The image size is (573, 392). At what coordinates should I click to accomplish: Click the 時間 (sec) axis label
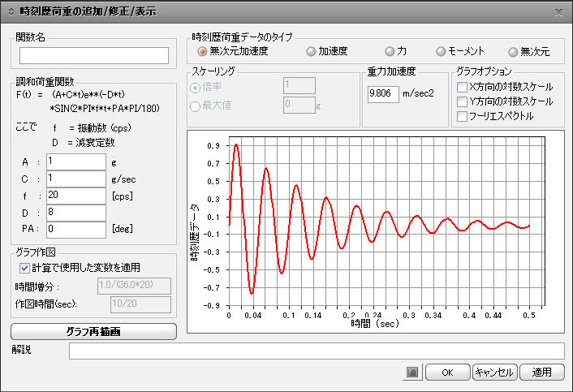tap(375, 323)
